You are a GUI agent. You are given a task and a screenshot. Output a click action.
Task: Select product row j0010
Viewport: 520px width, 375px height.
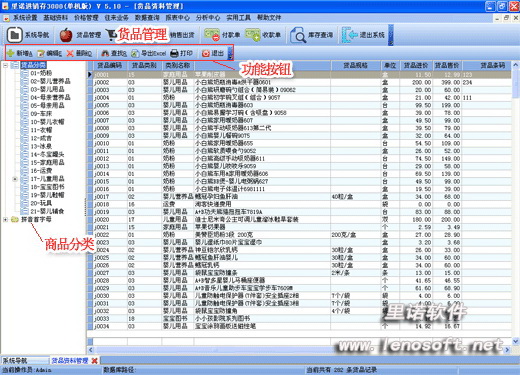coord(299,143)
